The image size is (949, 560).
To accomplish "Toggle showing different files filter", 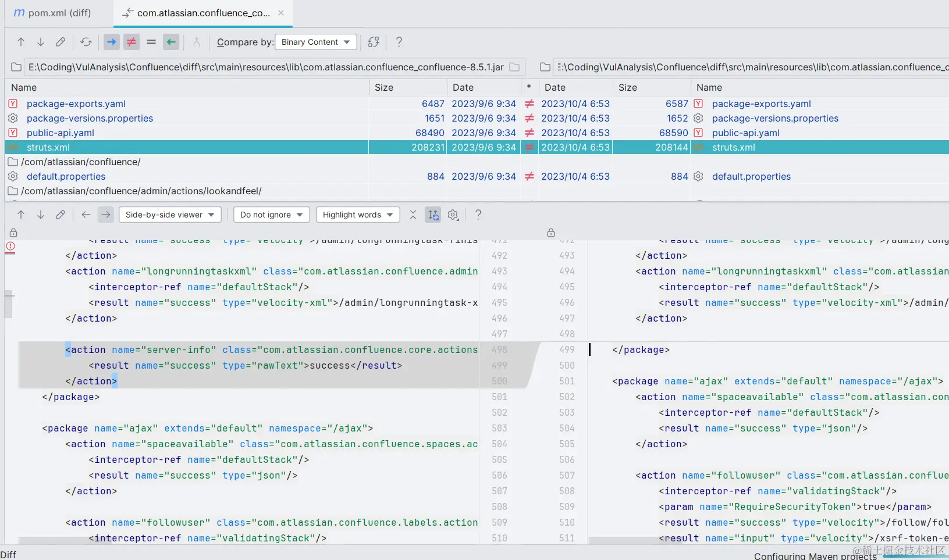I will (x=131, y=42).
